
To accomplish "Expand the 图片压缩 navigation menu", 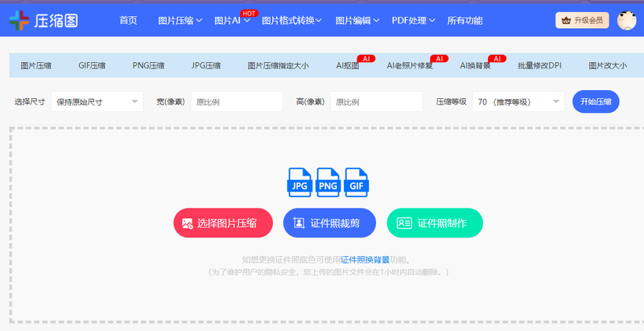I will pyautogui.click(x=180, y=20).
